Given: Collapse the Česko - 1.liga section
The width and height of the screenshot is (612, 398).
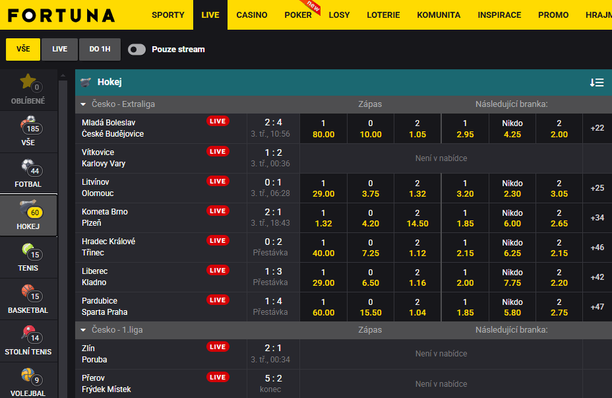Looking at the screenshot, I should pyautogui.click(x=83, y=330).
